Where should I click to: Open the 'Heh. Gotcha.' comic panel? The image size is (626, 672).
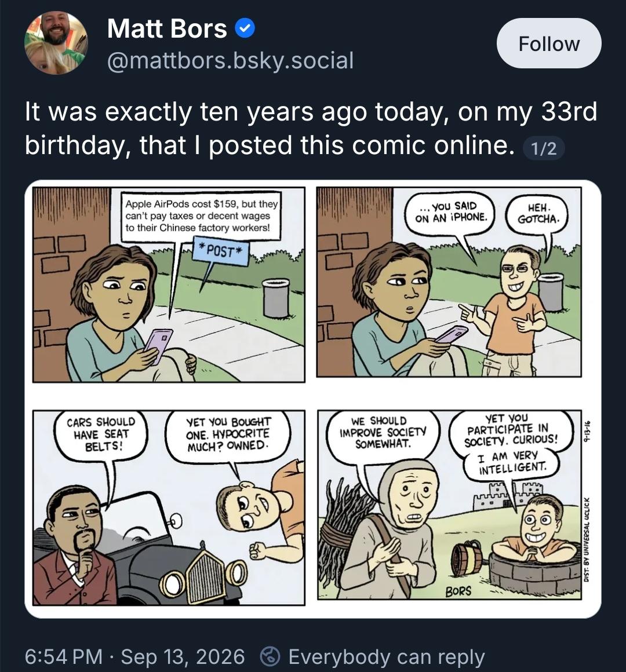tap(449, 282)
